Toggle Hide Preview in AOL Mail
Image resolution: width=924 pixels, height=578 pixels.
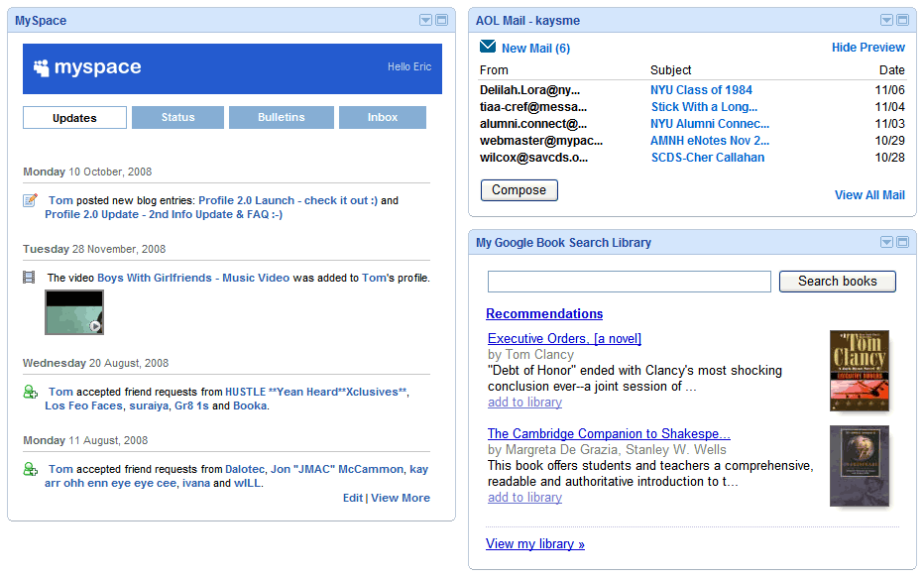pos(868,47)
